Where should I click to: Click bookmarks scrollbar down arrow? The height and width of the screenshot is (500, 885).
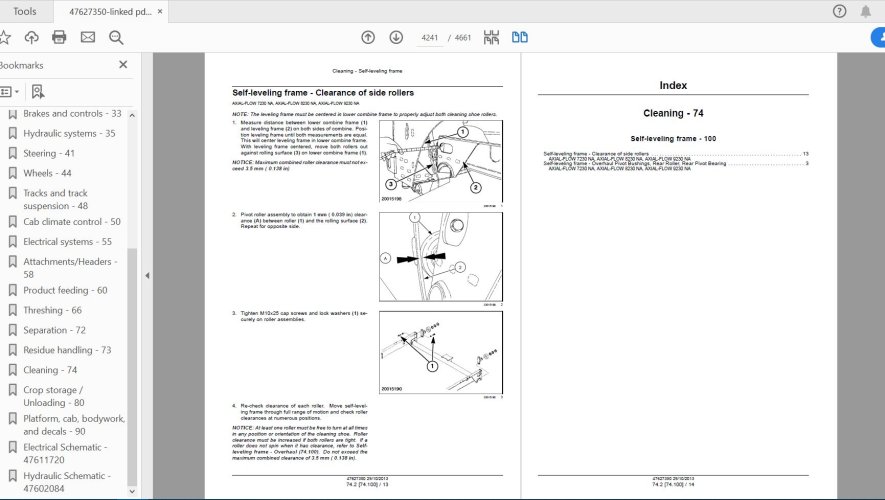coord(132,491)
